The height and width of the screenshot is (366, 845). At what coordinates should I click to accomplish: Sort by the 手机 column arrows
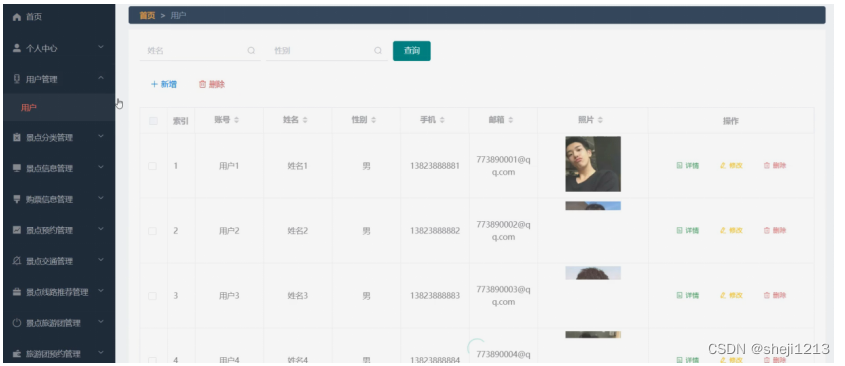pos(442,120)
